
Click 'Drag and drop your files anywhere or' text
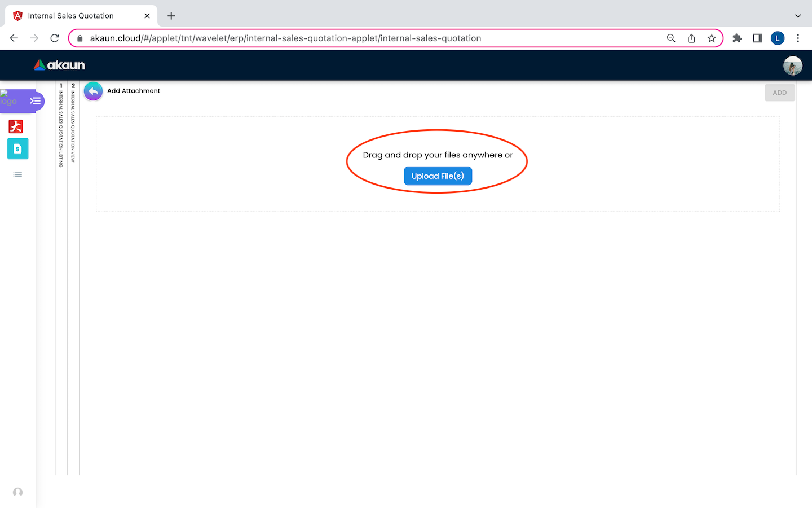pyautogui.click(x=438, y=155)
